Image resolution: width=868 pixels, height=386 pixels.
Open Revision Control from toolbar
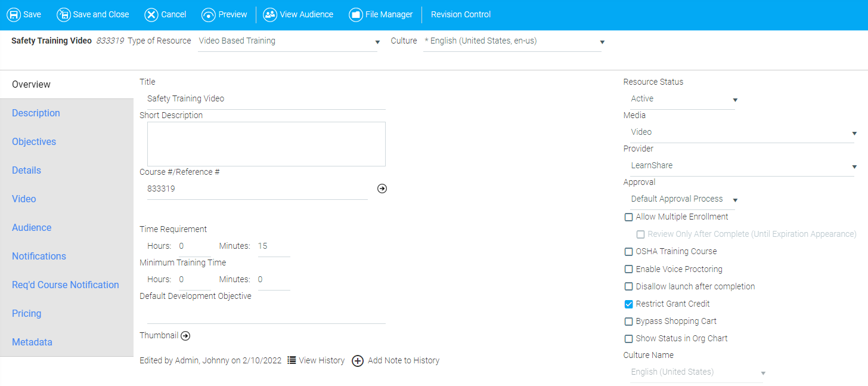click(461, 14)
